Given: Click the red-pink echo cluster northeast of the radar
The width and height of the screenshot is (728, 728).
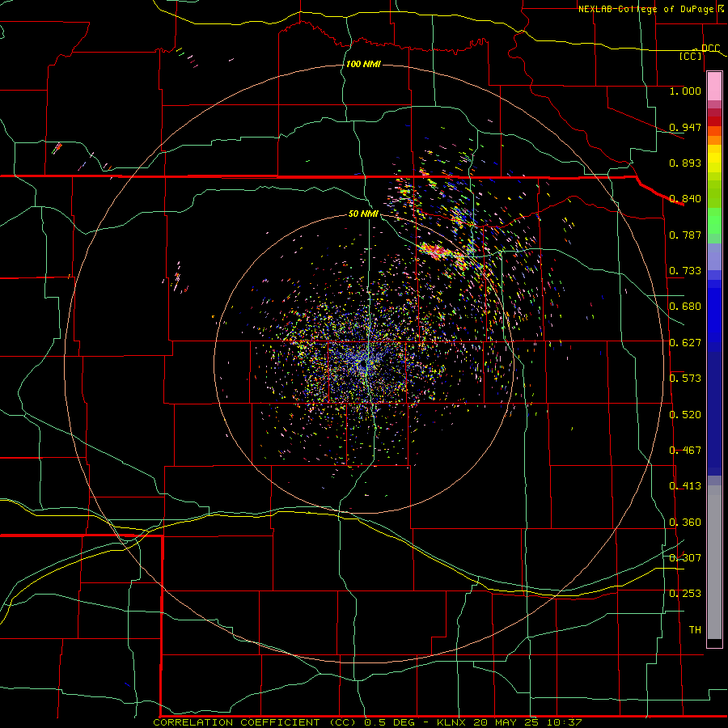Looking at the screenshot, I should (435, 252).
